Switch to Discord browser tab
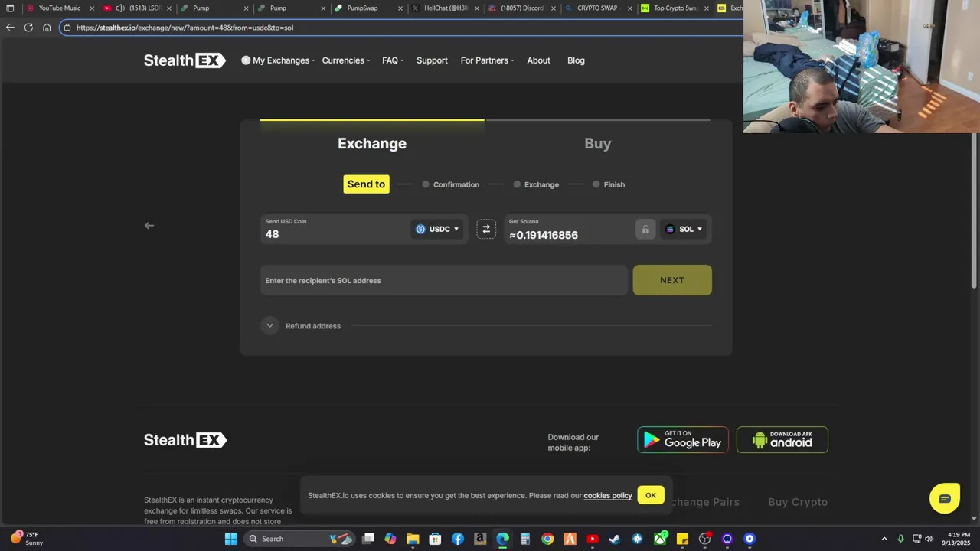The height and width of the screenshot is (551, 980). pyautogui.click(x=521, y=8)
